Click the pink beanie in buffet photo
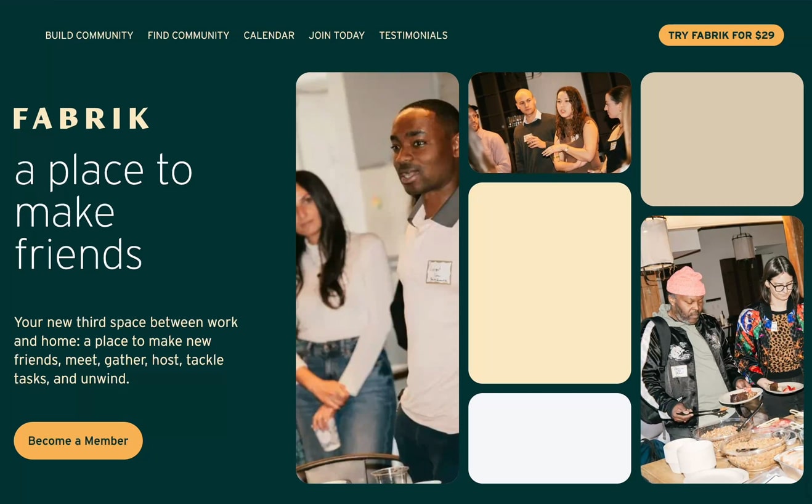 (686, 282)
